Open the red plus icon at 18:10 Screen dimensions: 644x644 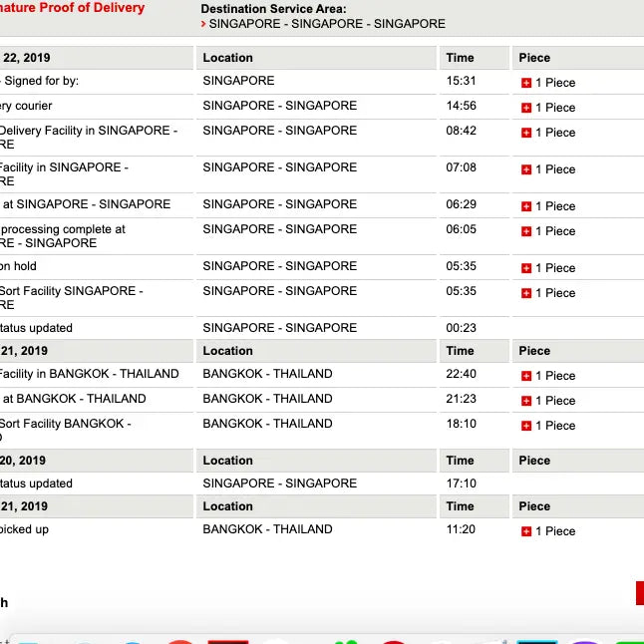coord(526,426)
